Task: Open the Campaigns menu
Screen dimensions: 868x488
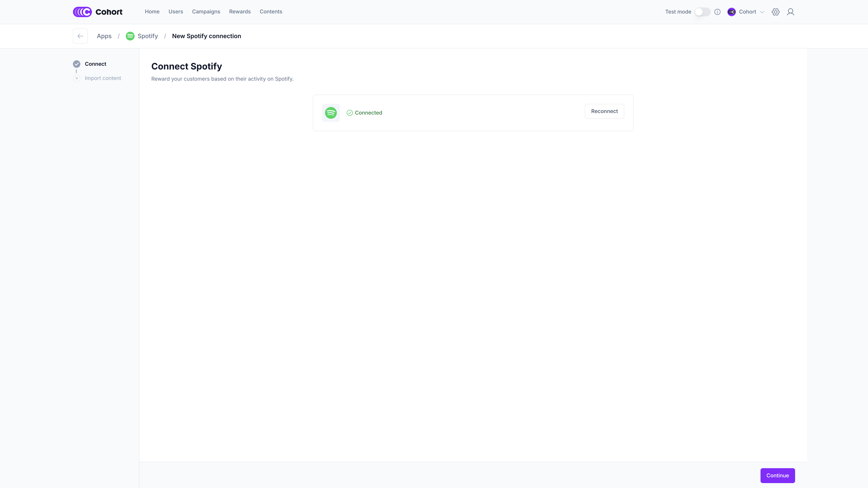Action: [206, 12]
